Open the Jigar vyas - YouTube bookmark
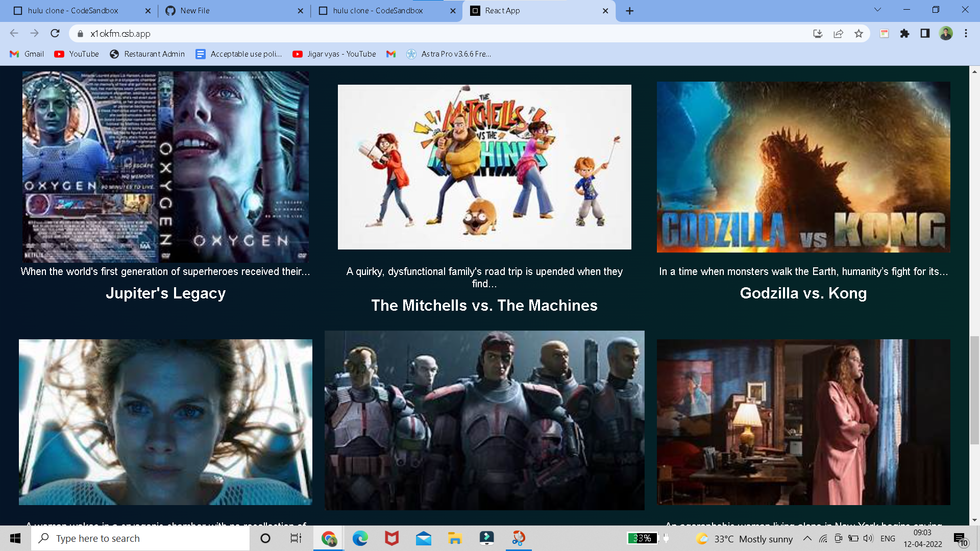 334,54
